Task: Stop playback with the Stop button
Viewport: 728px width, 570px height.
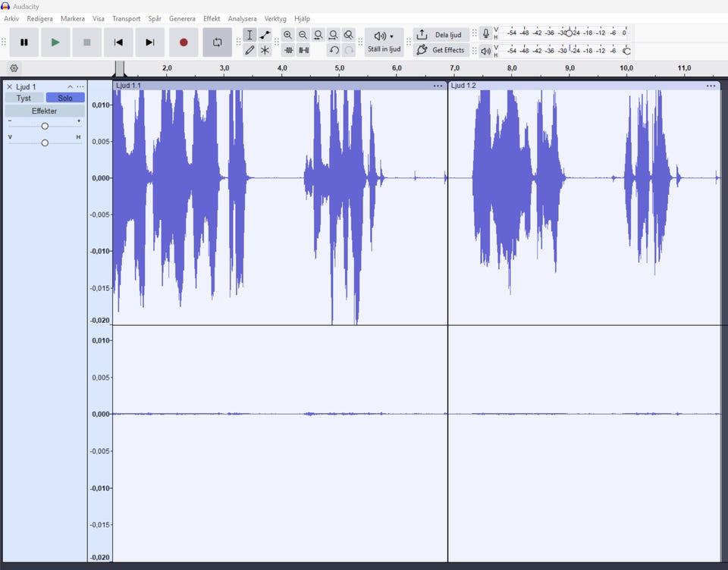Action: (x=86, y=42)
